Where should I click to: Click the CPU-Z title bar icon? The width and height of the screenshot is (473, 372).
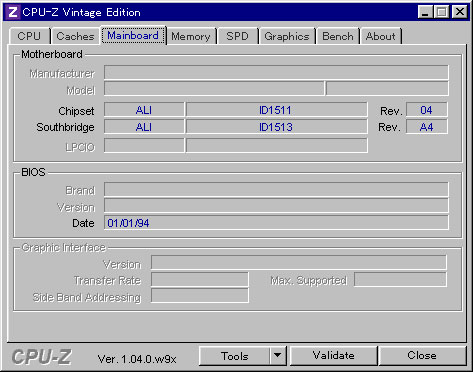13,12
